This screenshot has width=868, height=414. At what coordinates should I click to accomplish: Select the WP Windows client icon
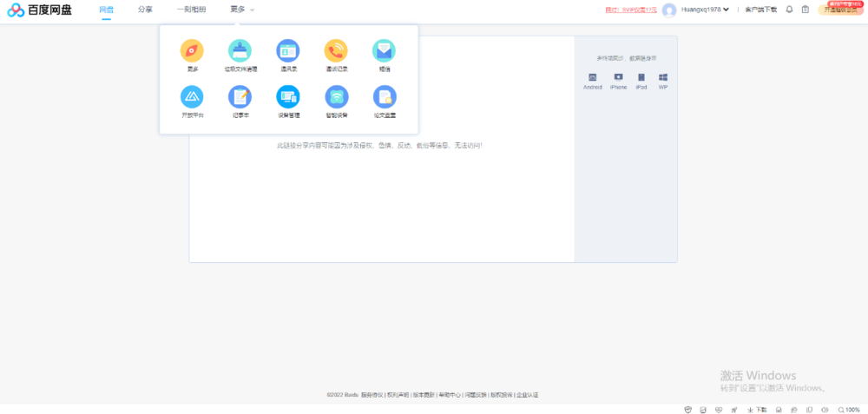663,77
